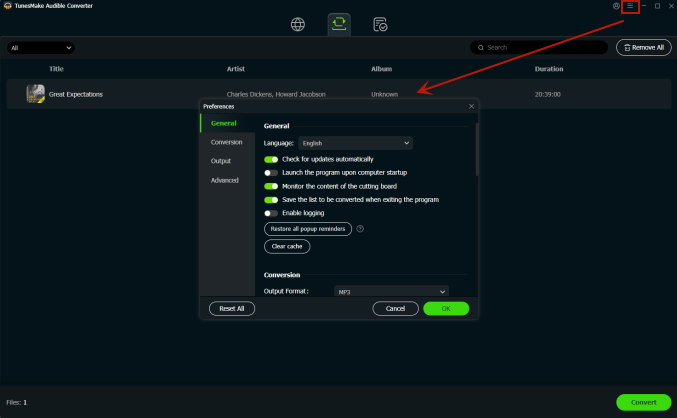
Task: Click the Charles Dickens, Howard Jacobson artist text
Action: [276, 94]
